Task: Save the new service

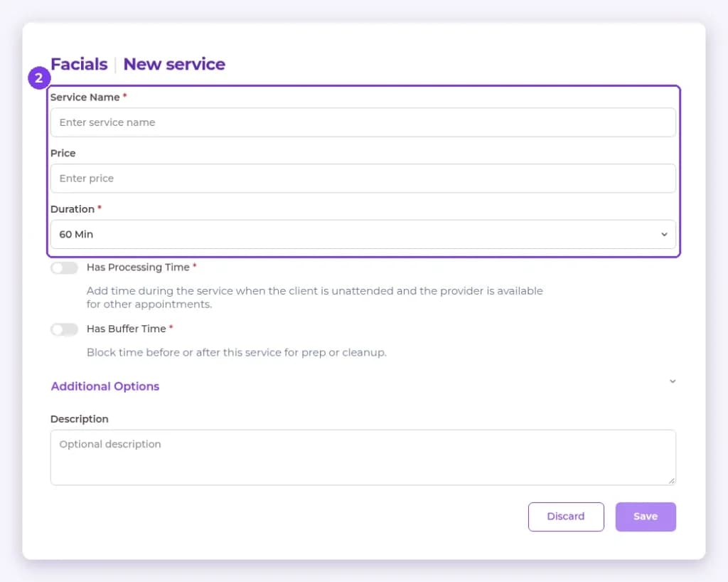Action: coord(646,517)
